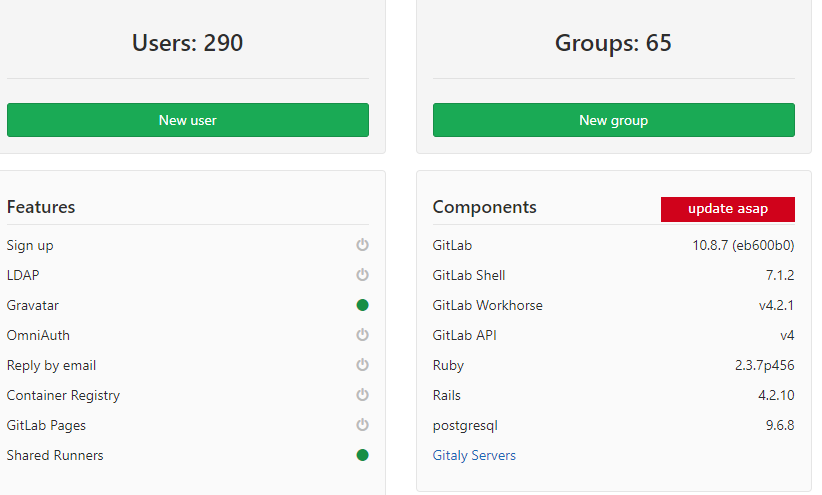Click the GitLab version 10.8.7 (eb600b0)
Viewport: 822px width, 495px height.
pos(743,245)
